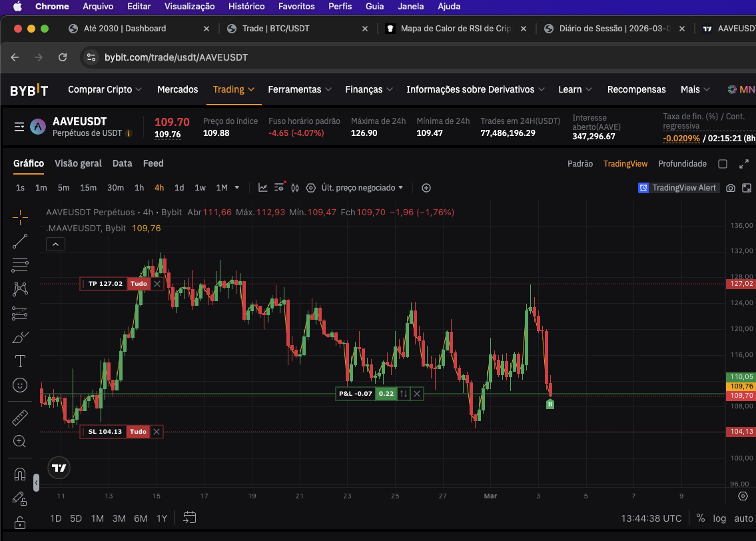Click the browser address bar URL

(176, 57)
